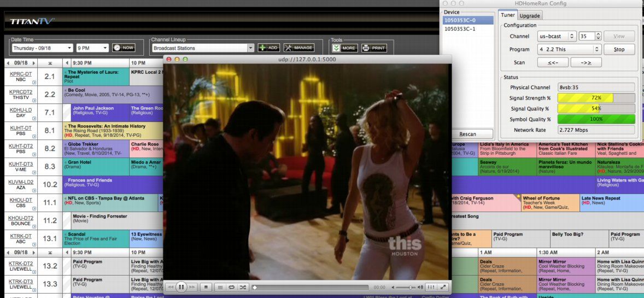Click the channel sort icon in top header
This screenshot has width=644, height=298.
[x=50, y=63]
